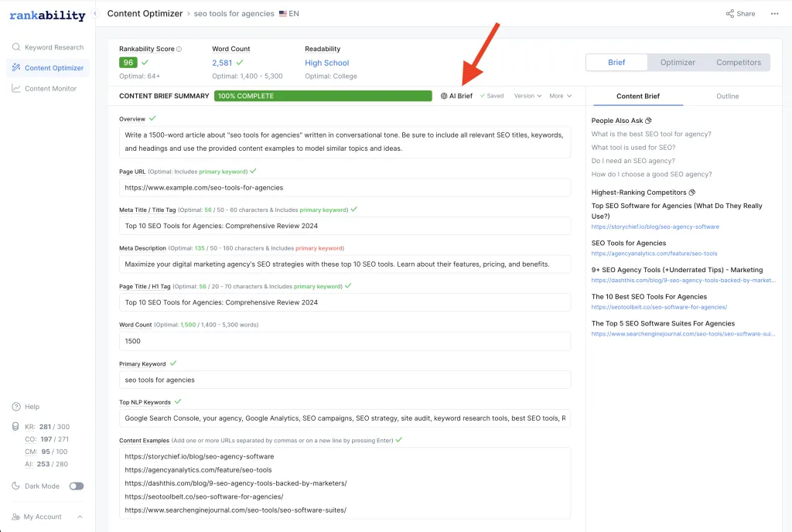
Task: Click the Meta Description input field
Action: click(345, 264)
